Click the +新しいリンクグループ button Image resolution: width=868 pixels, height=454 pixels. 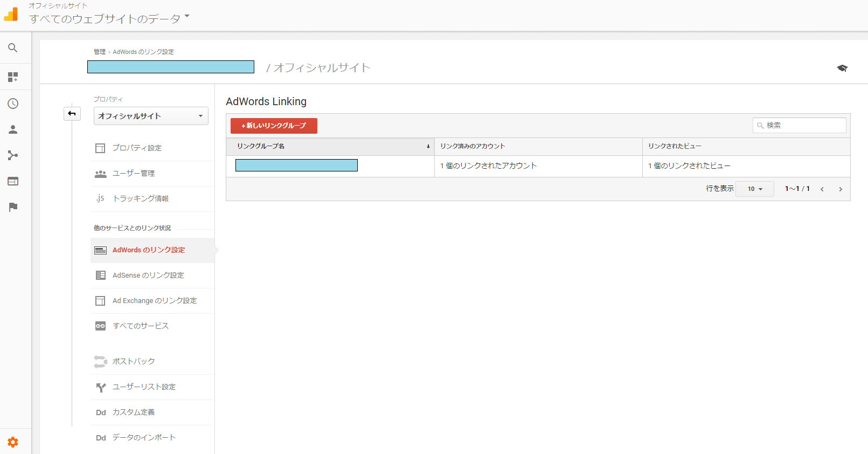274,126
